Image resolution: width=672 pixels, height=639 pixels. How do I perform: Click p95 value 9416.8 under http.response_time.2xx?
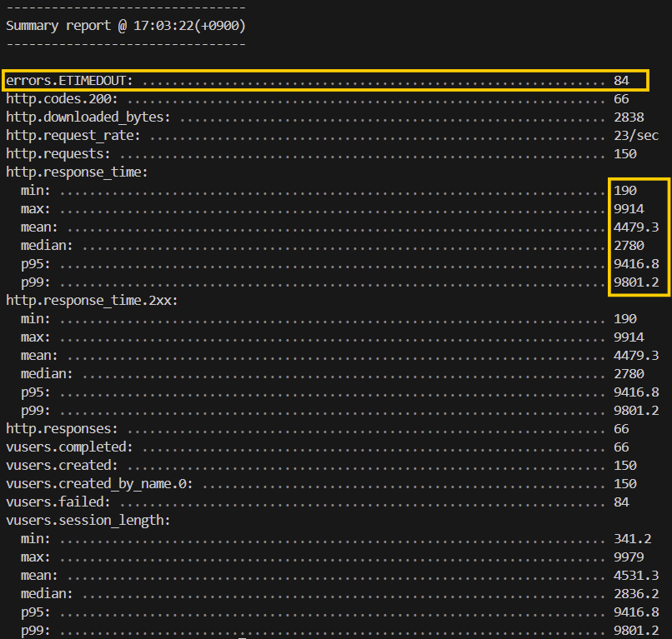(636, 392)
